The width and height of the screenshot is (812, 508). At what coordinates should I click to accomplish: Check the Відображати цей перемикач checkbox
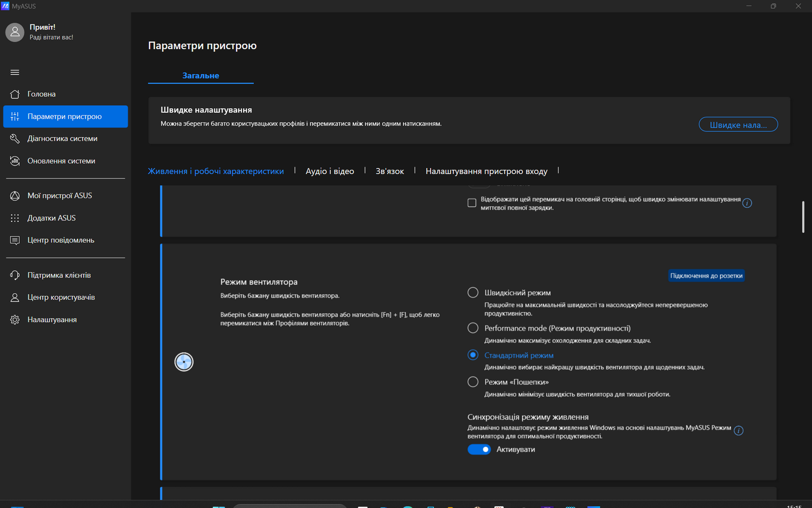[x=472, y=203]
